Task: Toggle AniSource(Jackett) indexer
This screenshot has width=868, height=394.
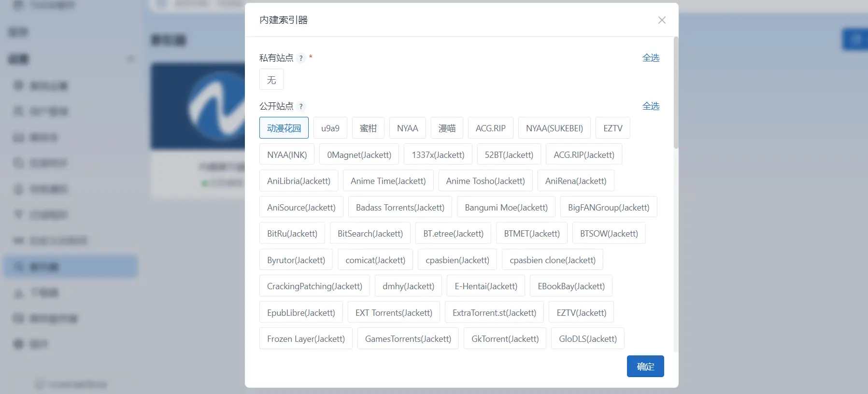Action: (x=301, y=207)
